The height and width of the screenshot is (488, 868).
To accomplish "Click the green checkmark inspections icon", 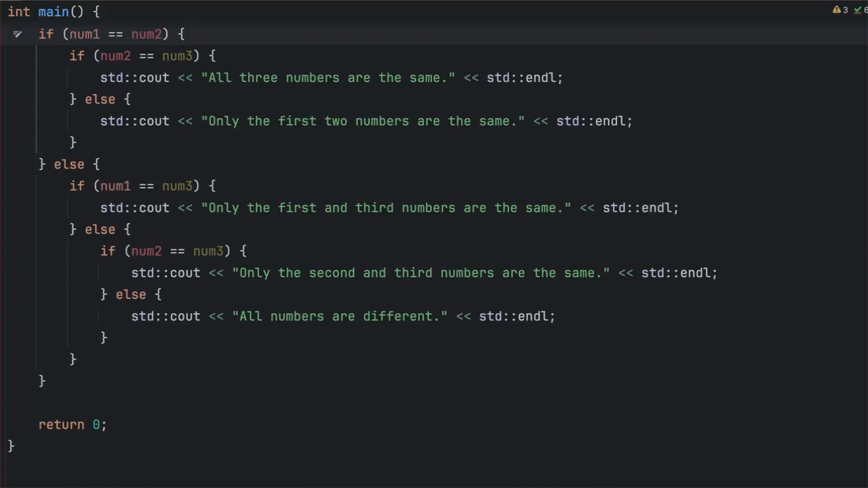I will click(857, 9).
